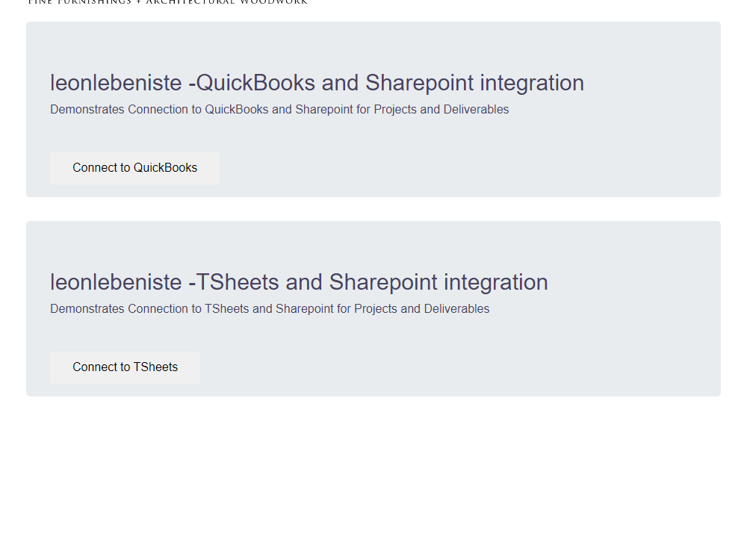Click word integration in the QuickBooks heading
Viewport: 747px width, 560px height.
[532, 84]
